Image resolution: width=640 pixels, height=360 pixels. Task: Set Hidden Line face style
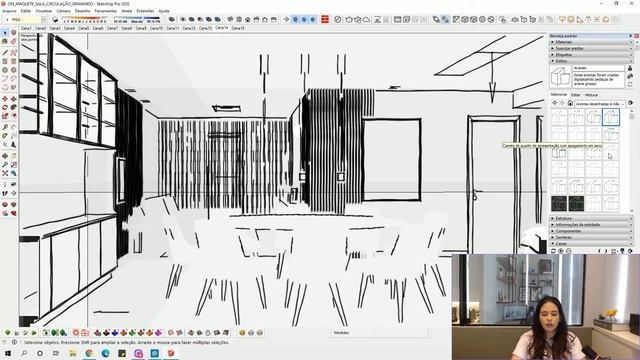(x=465, y=19)
